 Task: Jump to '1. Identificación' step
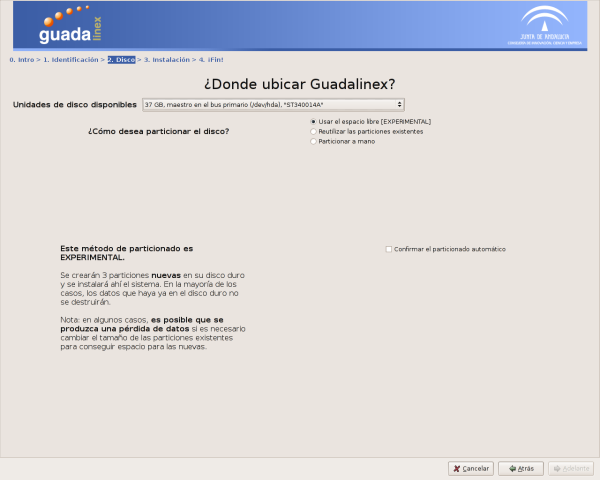[70, 60]
